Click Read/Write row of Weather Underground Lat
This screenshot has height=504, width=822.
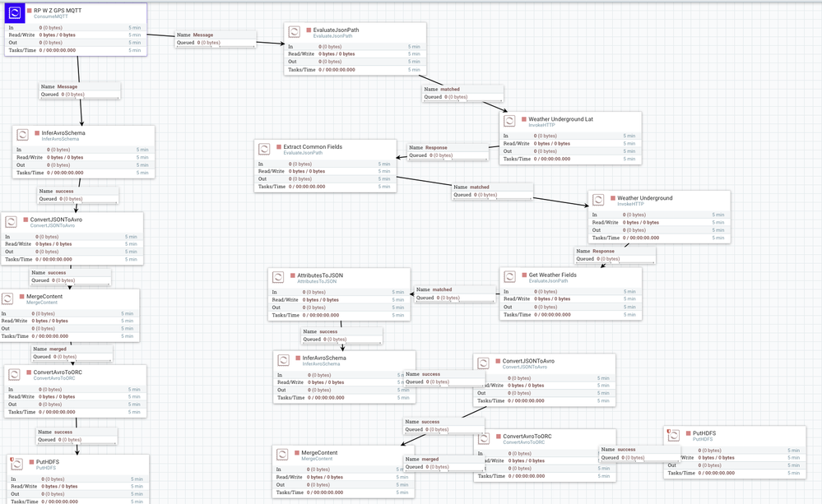pyautogui.click(x=570, y=144)
